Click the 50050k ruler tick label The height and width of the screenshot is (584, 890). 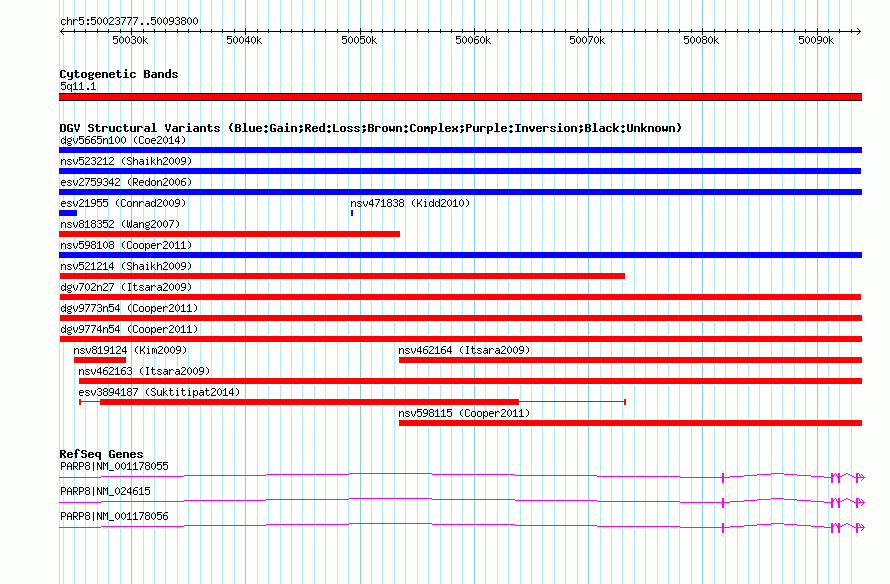pos(359,40)
